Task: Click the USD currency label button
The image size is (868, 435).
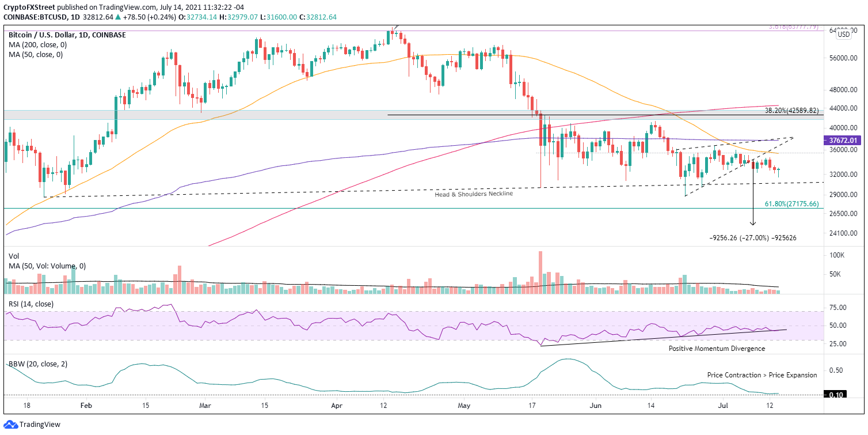Action: click(844, 35)
